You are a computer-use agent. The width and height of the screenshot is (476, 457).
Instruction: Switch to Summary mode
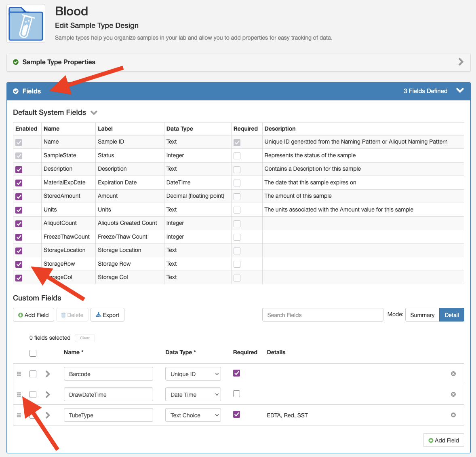click(x=422, y=315)
